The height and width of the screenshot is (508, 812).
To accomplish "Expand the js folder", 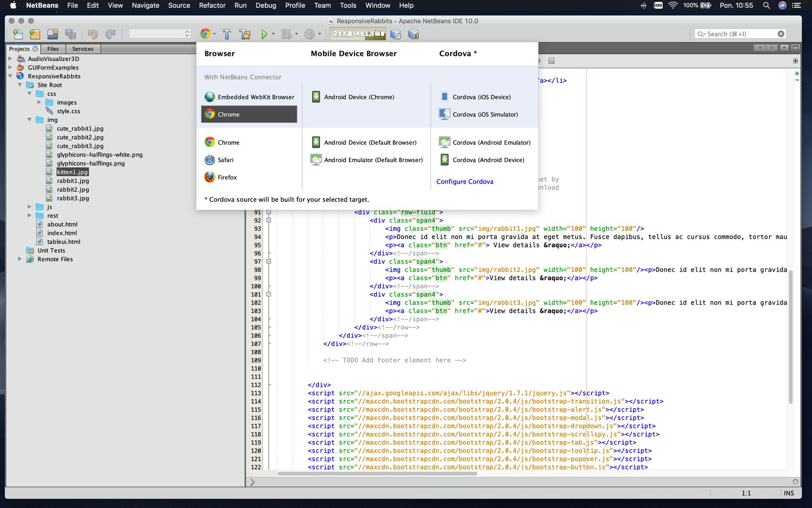I will pos(29,207).
